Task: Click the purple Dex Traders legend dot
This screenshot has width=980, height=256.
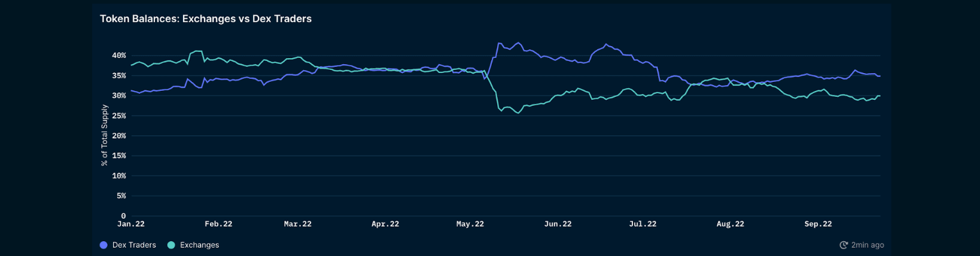Action: tap(104, 245)
